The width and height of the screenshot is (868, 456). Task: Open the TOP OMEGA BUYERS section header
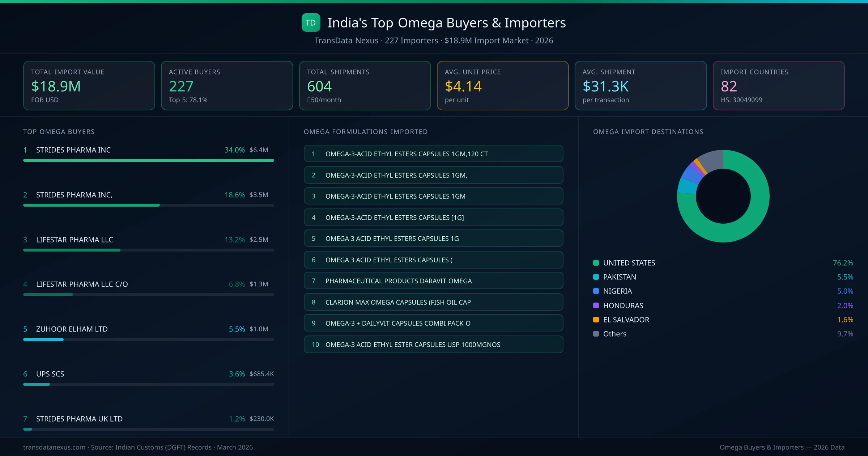(x=59, y=132)
